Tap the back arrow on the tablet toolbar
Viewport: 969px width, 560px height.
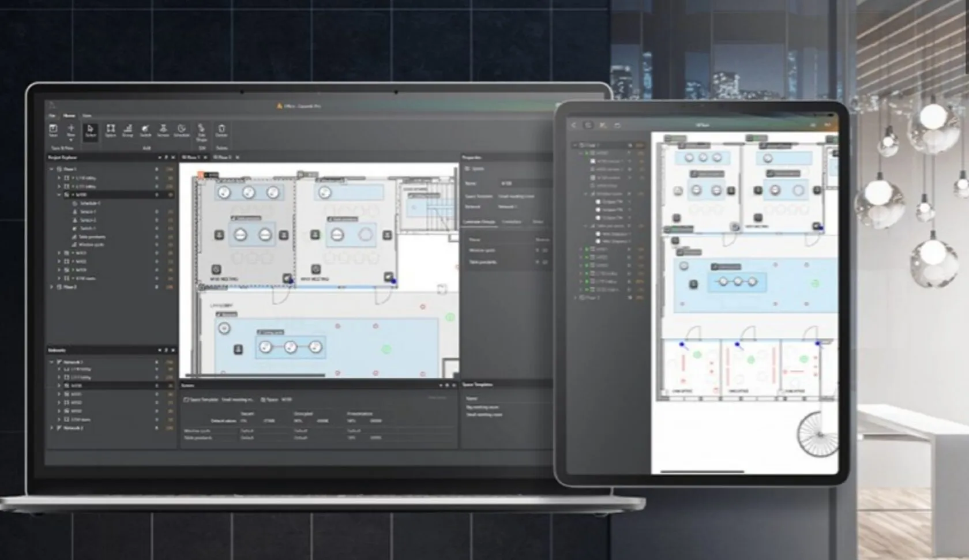[574, 125]
